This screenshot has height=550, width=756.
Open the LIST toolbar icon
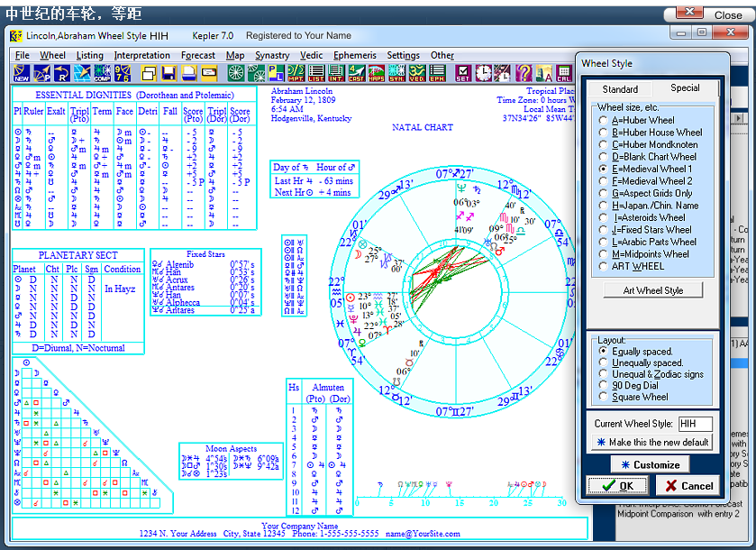pyautogui.click(x=315, y=73)
